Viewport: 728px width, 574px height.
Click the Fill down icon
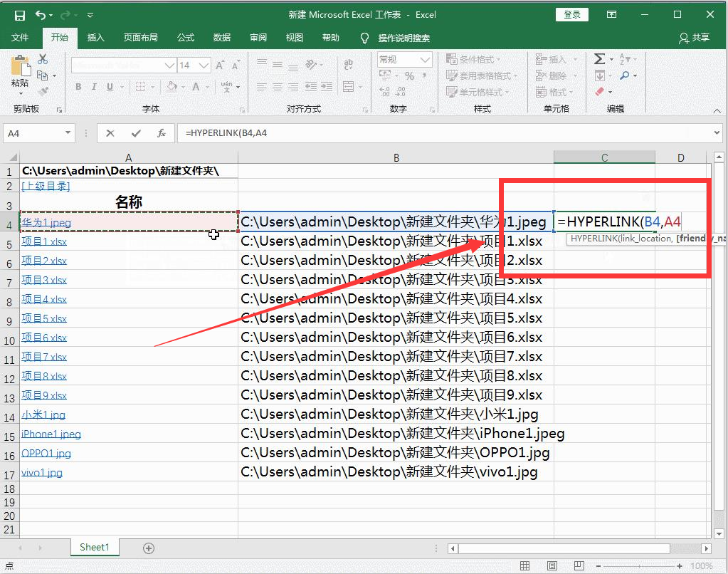point(599,75)
